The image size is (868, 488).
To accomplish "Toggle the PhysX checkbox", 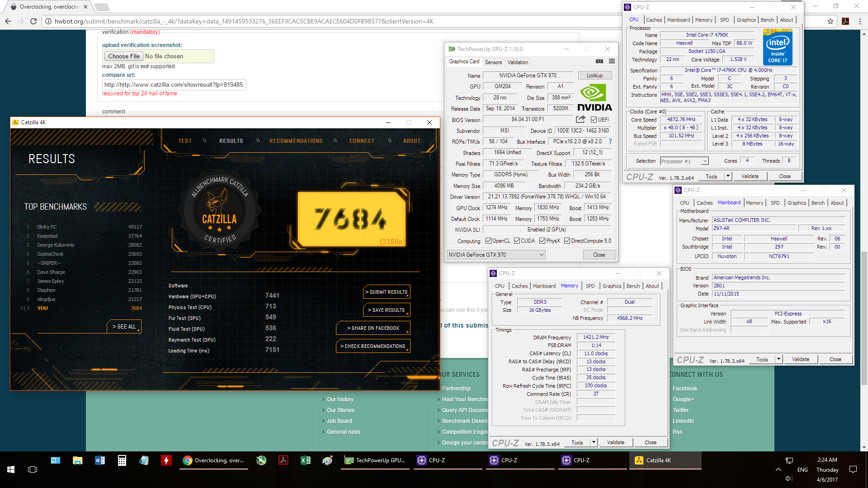I will click(542, 241).
